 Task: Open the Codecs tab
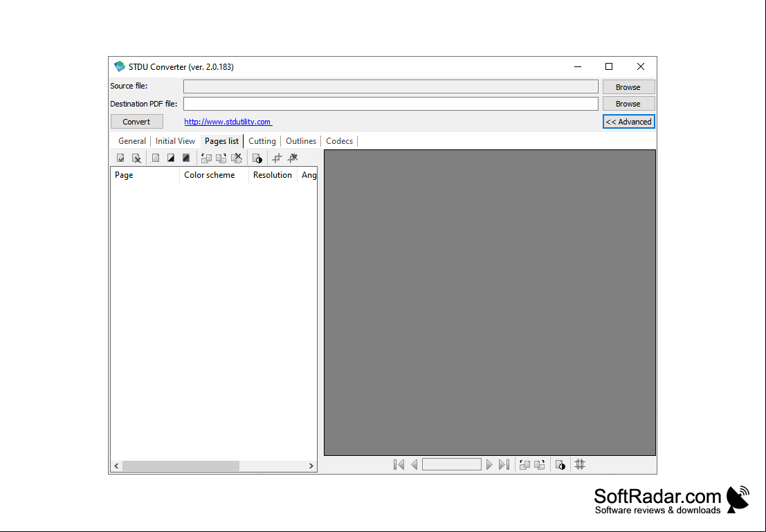340,141
